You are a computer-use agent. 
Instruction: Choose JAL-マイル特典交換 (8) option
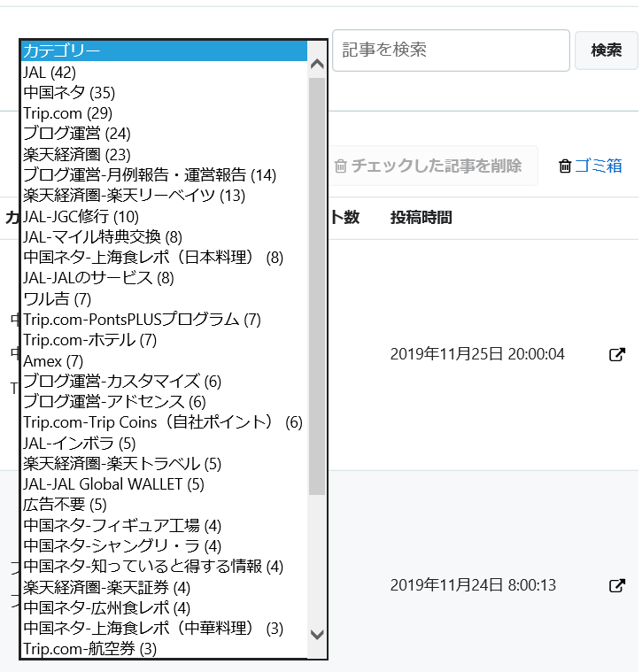[164, 237]
